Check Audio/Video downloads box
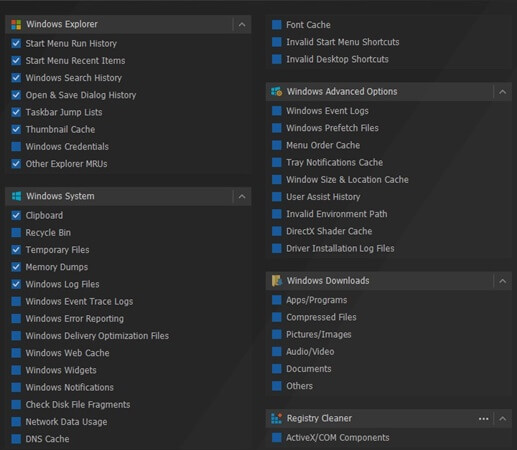The image size is (517, 450). point(277,351)
